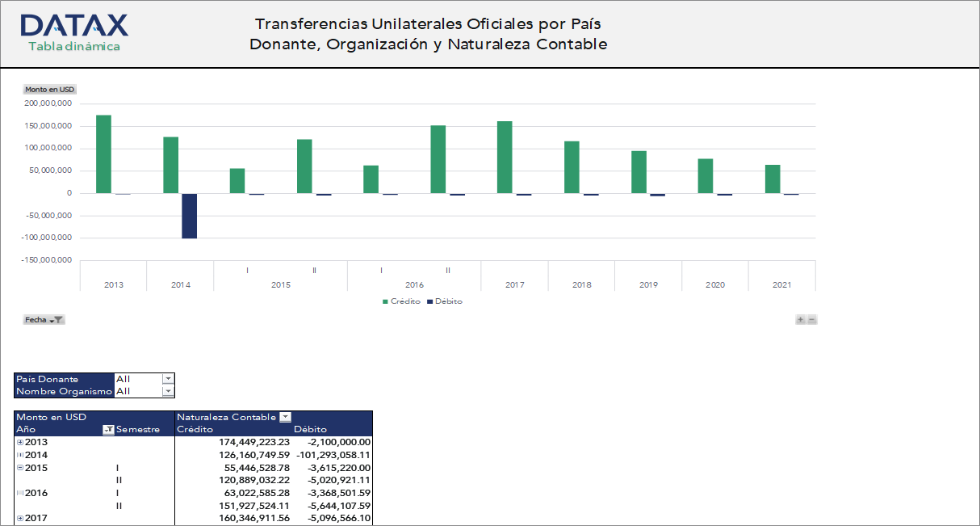Click the plus drill-down button beside the chart

point(800,319)
